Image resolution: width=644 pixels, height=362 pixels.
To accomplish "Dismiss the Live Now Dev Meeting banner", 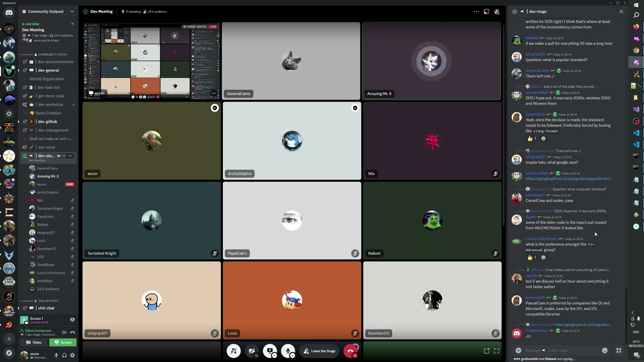I will (x=72, y=24).
